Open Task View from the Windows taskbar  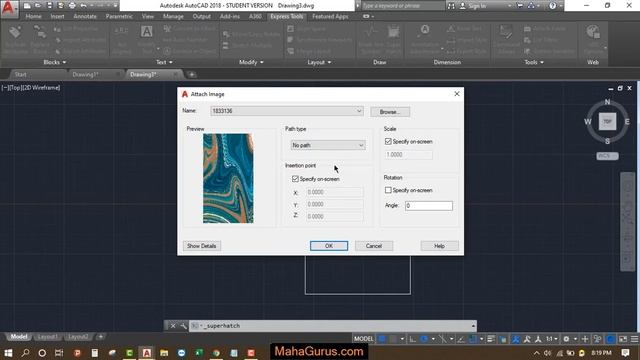59,353
